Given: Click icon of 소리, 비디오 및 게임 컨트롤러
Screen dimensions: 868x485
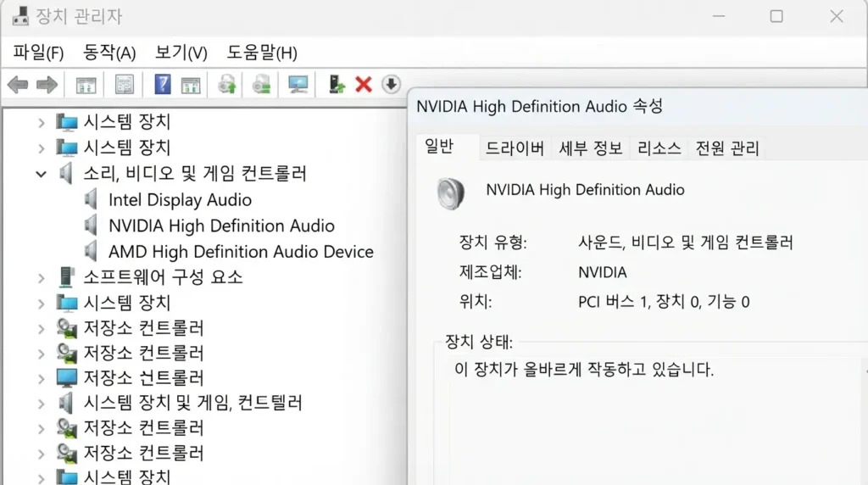Looking at the screenshot, I should pyautogui.click(x=66, y=173).
